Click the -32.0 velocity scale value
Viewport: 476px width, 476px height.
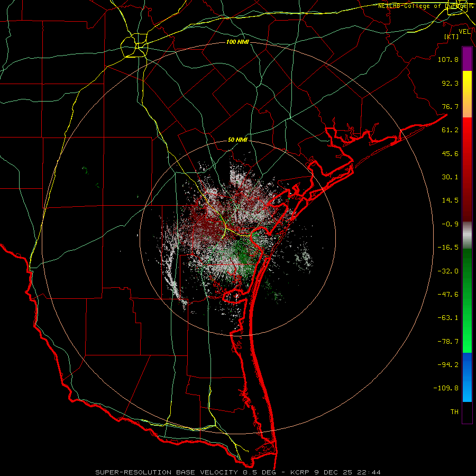click(x=448, y=271)
